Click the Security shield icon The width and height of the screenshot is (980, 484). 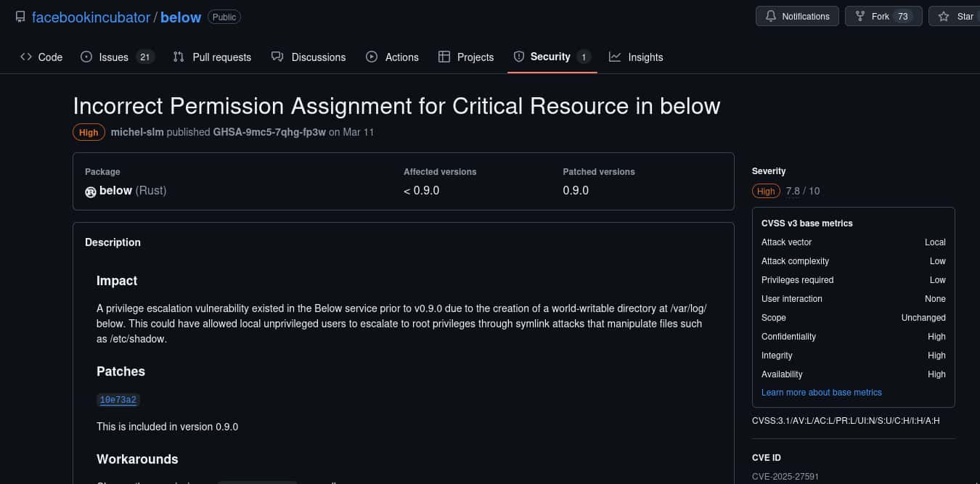point(519,57)
